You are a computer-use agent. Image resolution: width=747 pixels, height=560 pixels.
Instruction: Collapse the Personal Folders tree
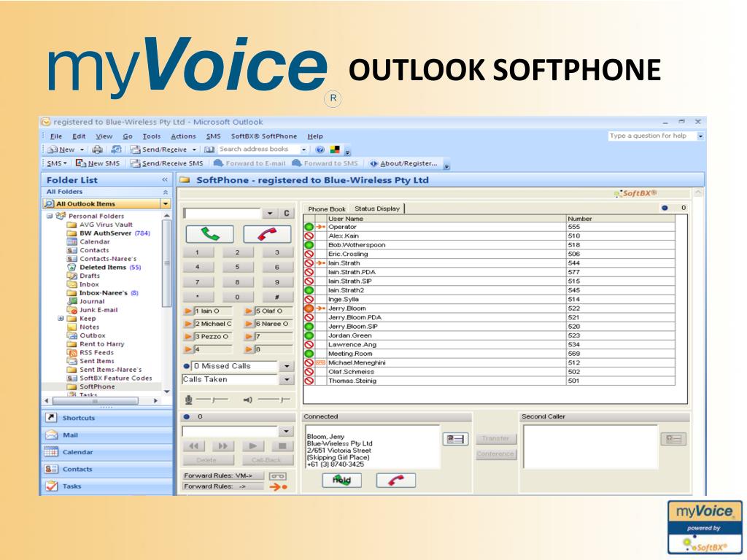50,216
